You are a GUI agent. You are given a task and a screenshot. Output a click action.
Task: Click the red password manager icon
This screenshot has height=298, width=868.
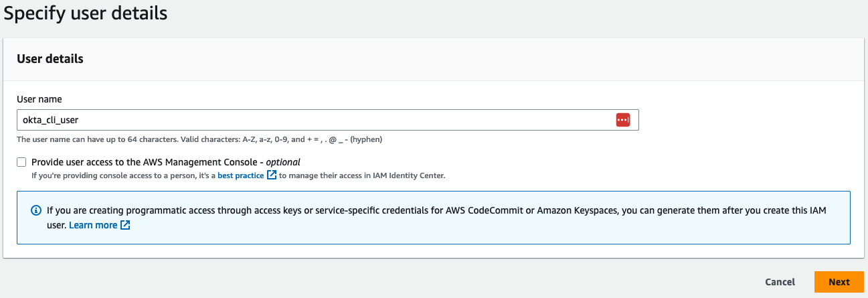(x=622, y=120)
